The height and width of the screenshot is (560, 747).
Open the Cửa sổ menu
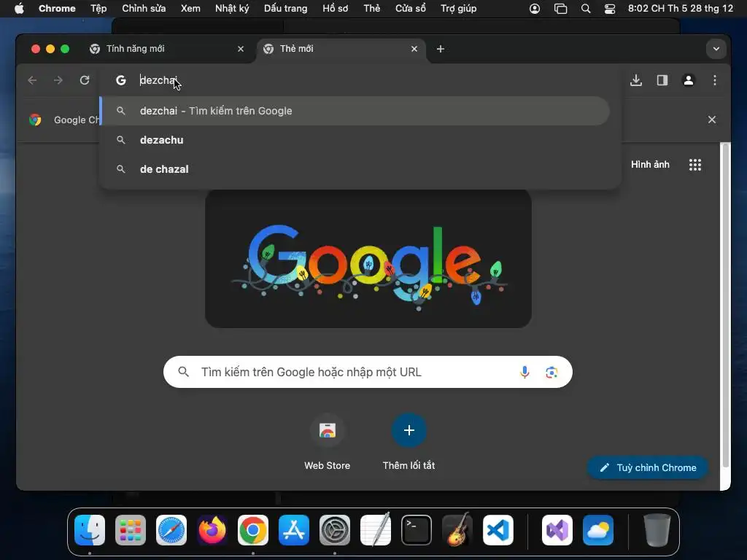click(411, 9)
